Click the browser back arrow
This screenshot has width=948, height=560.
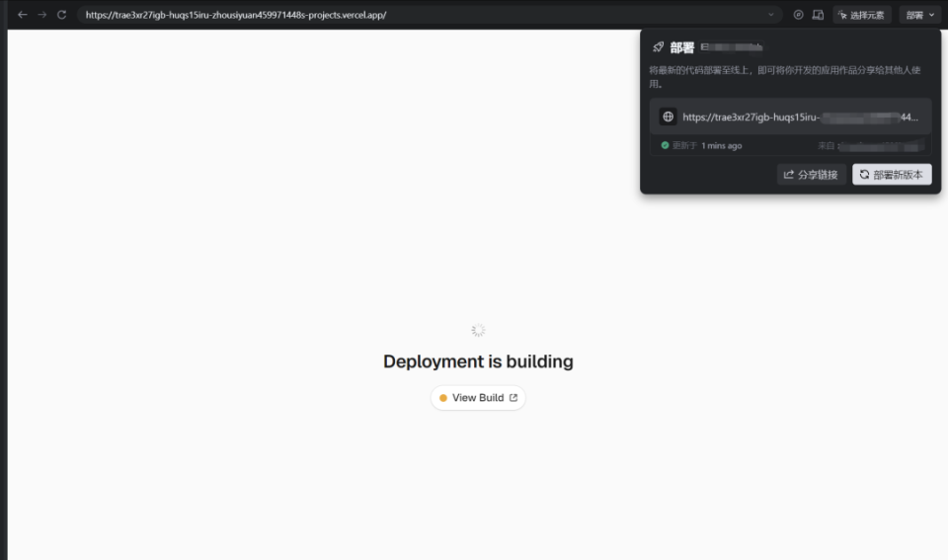tap(23, 15)
